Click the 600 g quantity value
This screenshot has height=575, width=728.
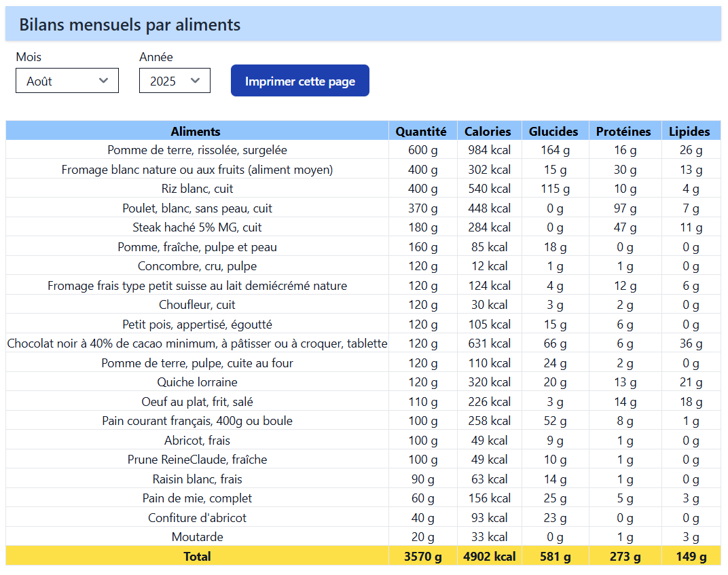tap(422, 150)
